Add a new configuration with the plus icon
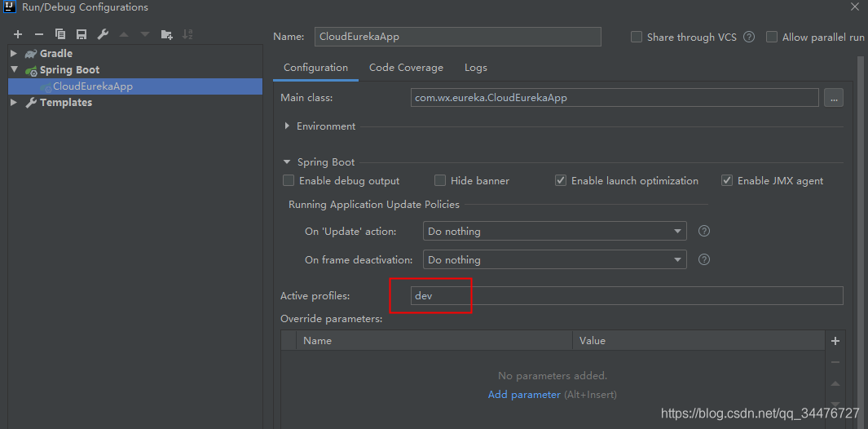 click(x=18, y=34)
